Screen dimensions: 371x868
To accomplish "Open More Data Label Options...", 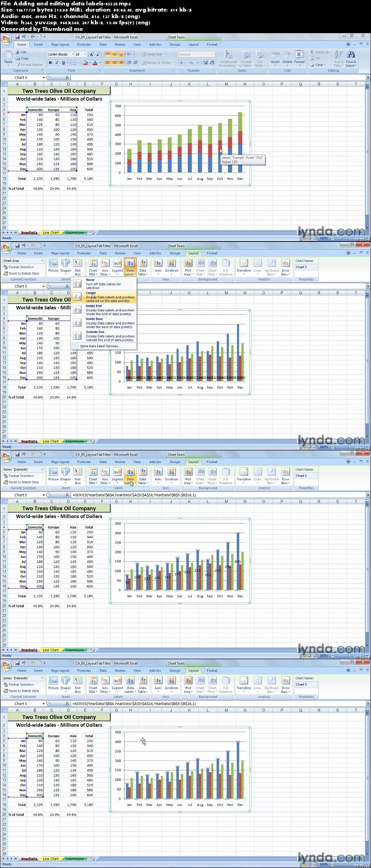I will 100,346.
